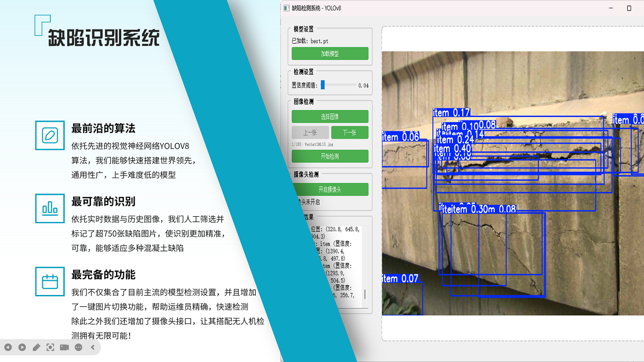Advance to next slide with play arrow

[x=22, y=348]
